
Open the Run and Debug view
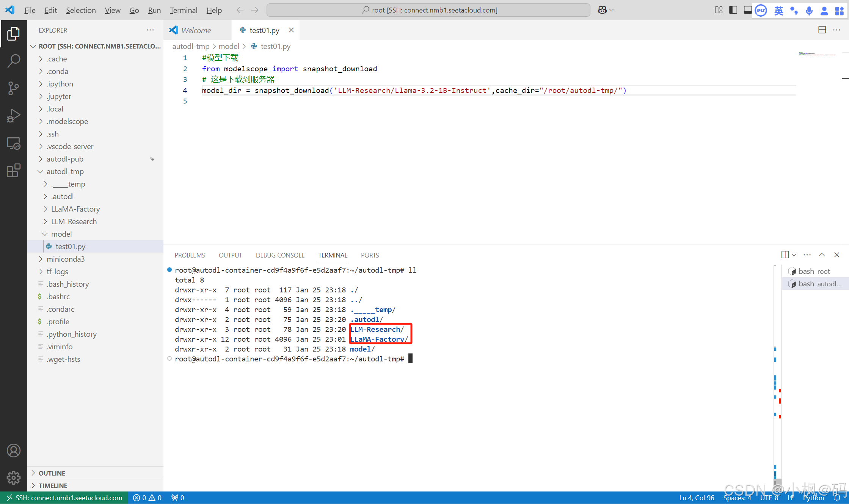pyautogui.click(x=14, y=116)
